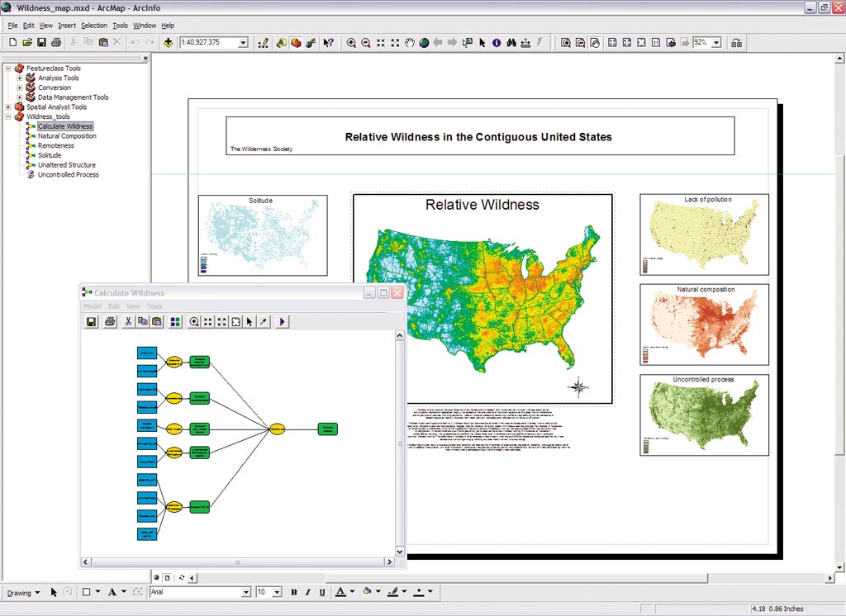Viewport: 846px width, 616px height.
Task: Open the Calculate Wildness model tool
Action: pos(64,126)
